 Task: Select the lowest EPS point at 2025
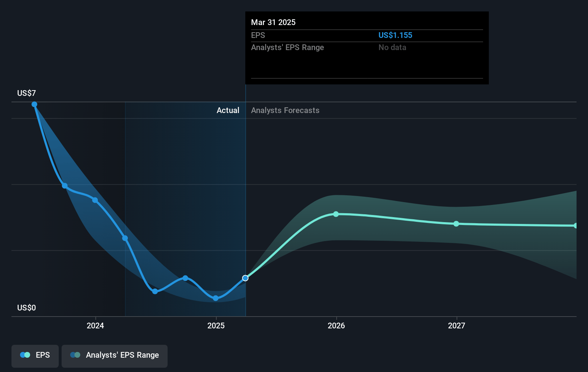(x=216, y=298)
